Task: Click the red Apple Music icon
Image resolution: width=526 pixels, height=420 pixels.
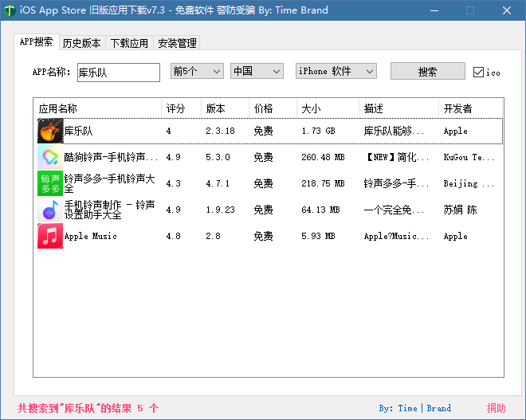Action: click(50, 236)
